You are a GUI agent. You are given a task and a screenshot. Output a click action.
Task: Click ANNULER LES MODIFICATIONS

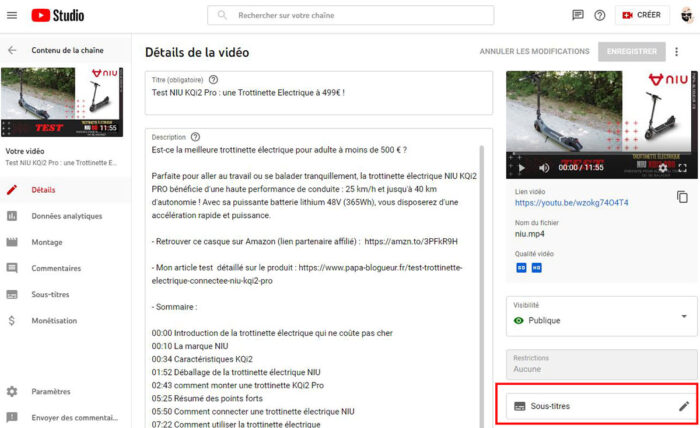[x=534, y=52]
